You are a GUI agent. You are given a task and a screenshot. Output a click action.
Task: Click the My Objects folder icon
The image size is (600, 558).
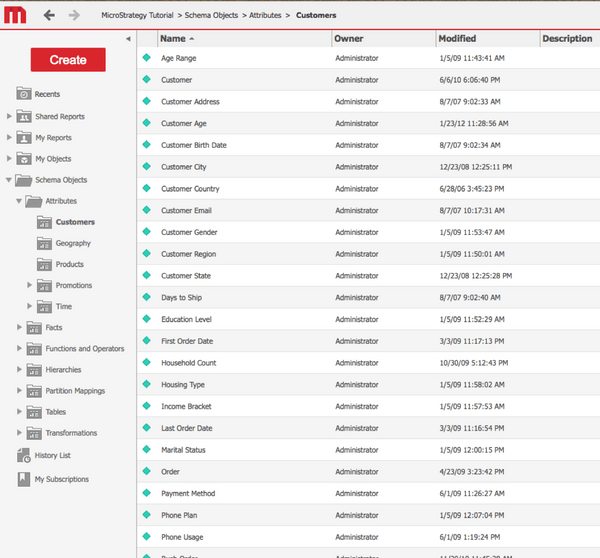[x=24, y=158]
